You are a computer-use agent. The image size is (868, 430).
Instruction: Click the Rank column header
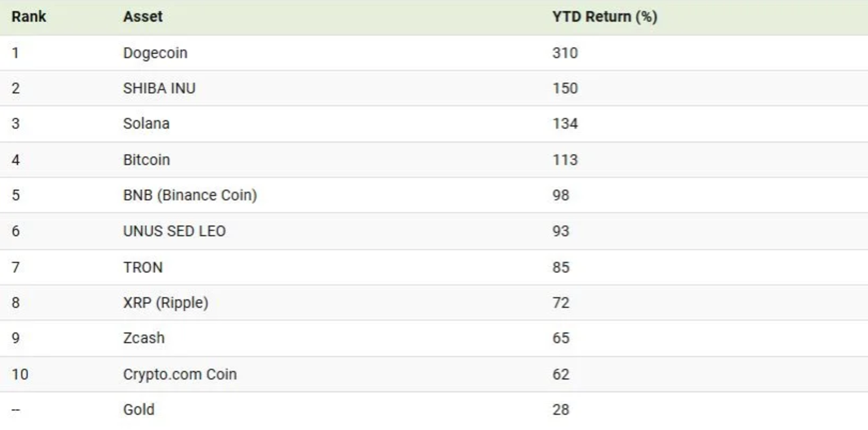29,17
